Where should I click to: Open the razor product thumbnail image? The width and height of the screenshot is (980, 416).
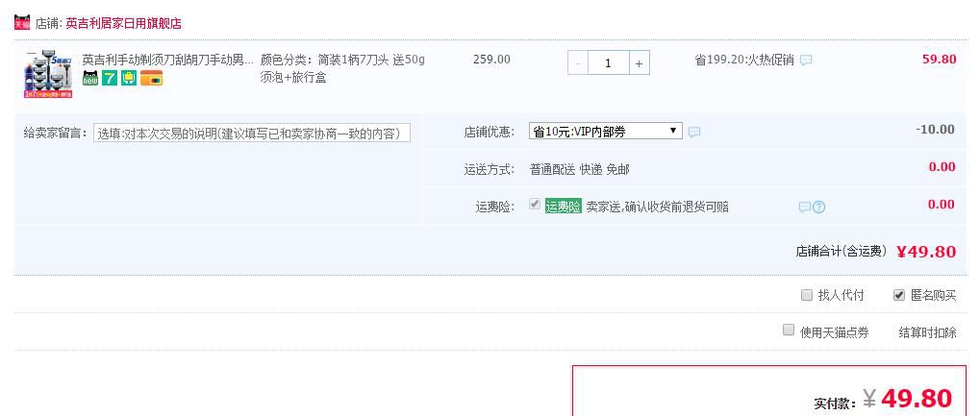point(48,73)
